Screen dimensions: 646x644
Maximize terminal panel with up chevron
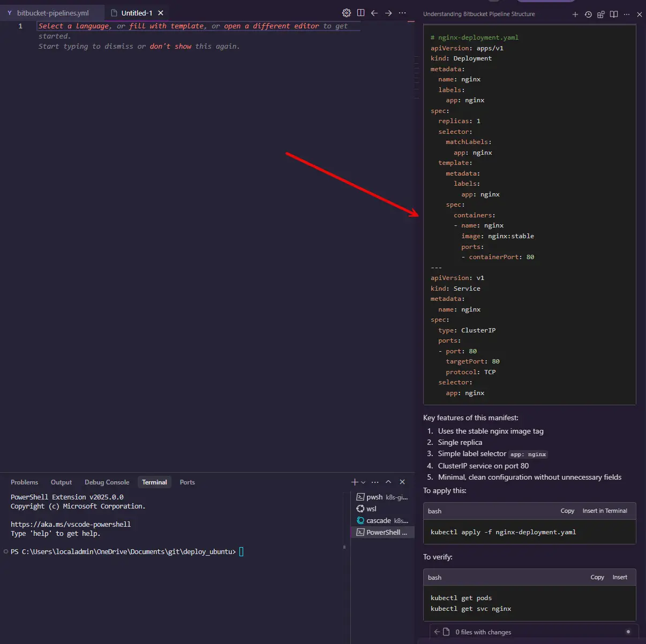tap(388, 482)
